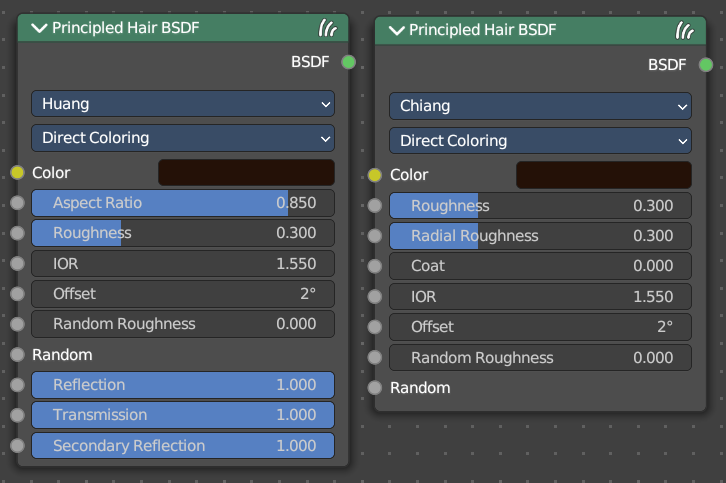Collapse the Chiang Principled Hair BSDF node
The image size is (726, 483).
tap(396, 31)
